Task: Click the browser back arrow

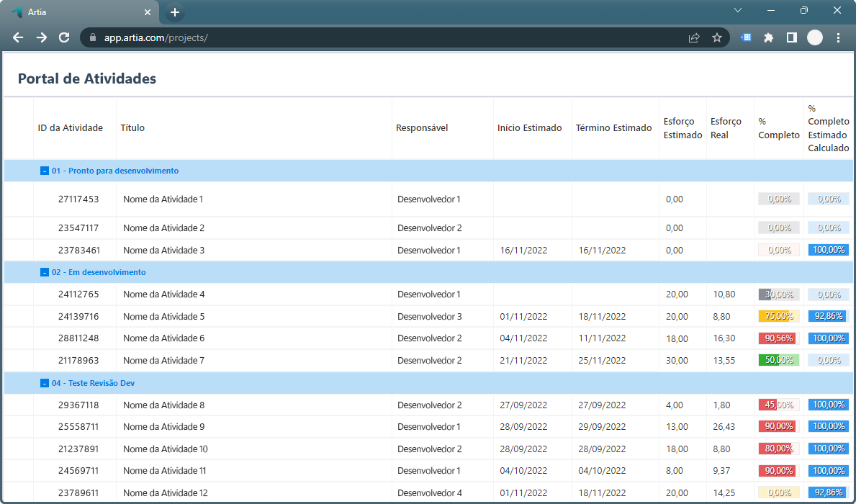Action: (x=18, y=37)
